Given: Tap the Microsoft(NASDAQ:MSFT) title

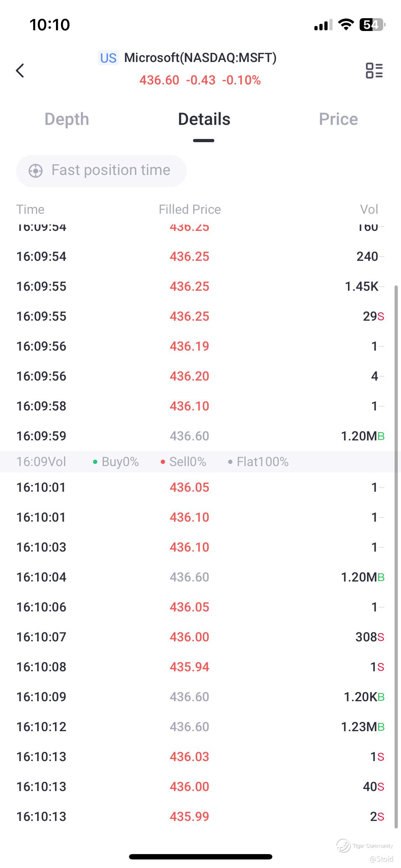Looking at the screenshot, I should [x=200, y=58].
